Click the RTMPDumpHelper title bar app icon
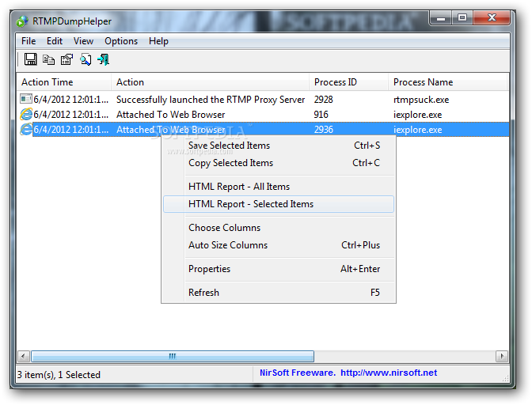Viewport: 532px width, 405px height. tap(22, 21)
